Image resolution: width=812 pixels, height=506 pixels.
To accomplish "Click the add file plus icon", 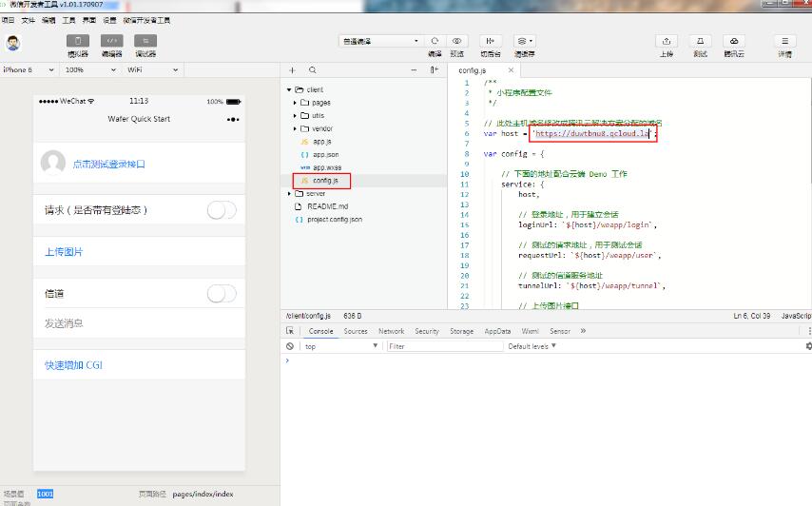I will (x=292, y=70).
